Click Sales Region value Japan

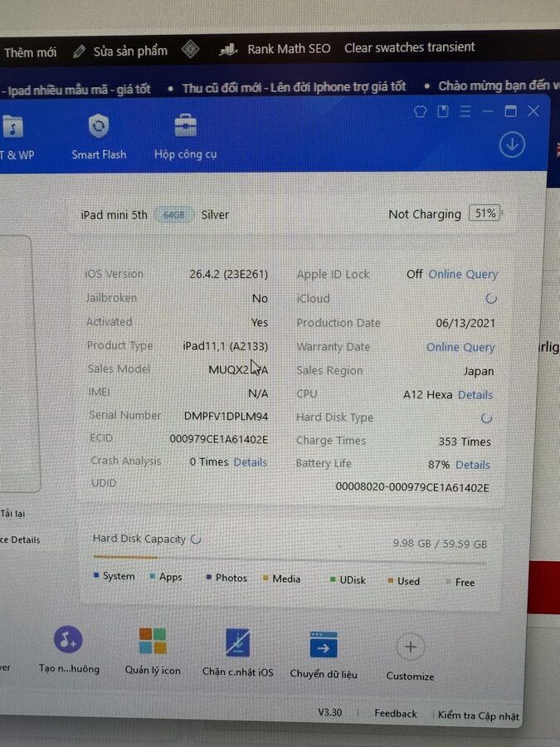479,371
